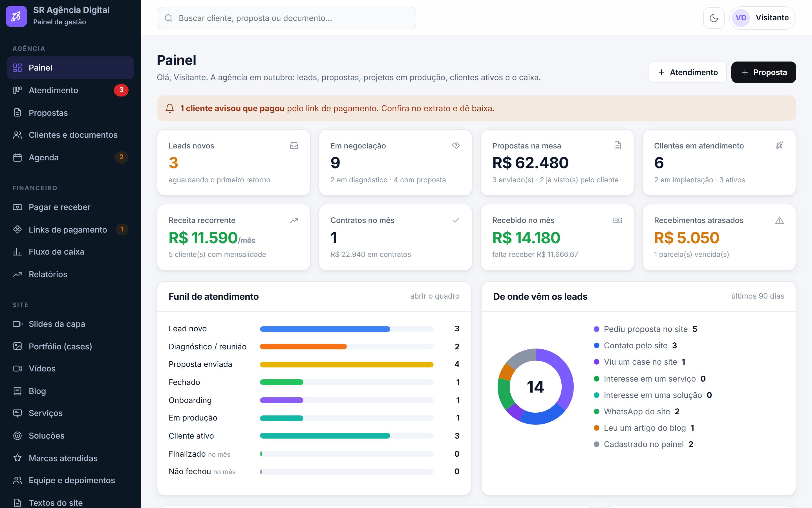Viewport: 812px width, 508px height.
Task: Open Painel in the sidebar menu
Action: click(70, 67)
